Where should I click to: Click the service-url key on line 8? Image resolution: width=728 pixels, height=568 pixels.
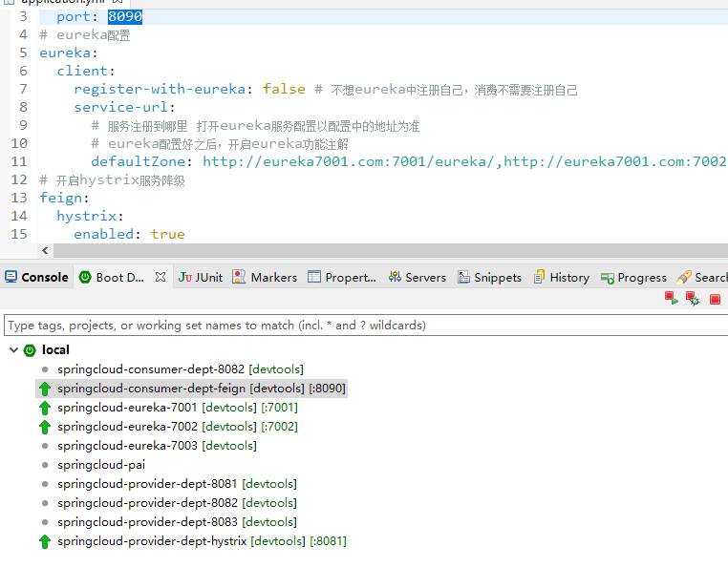click(x=120, y=107)
